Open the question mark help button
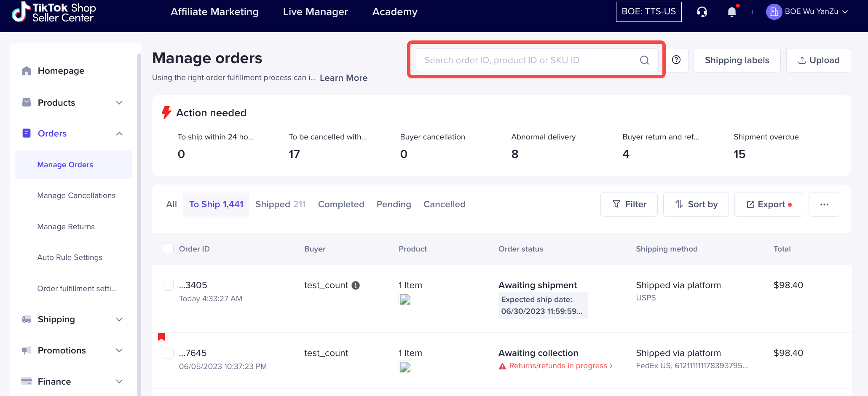This screenshot has width=868, height=396. pos(676,60)
